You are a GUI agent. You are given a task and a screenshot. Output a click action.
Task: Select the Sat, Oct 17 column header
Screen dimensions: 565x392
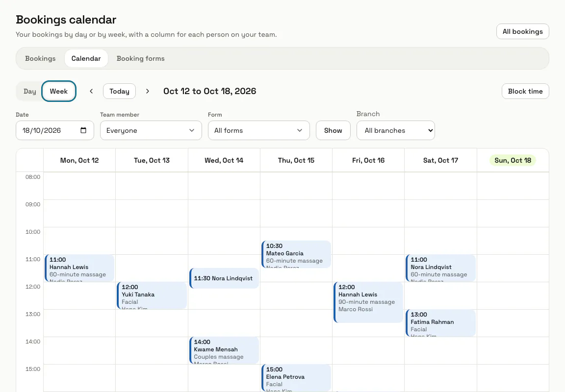click(441, 160)
